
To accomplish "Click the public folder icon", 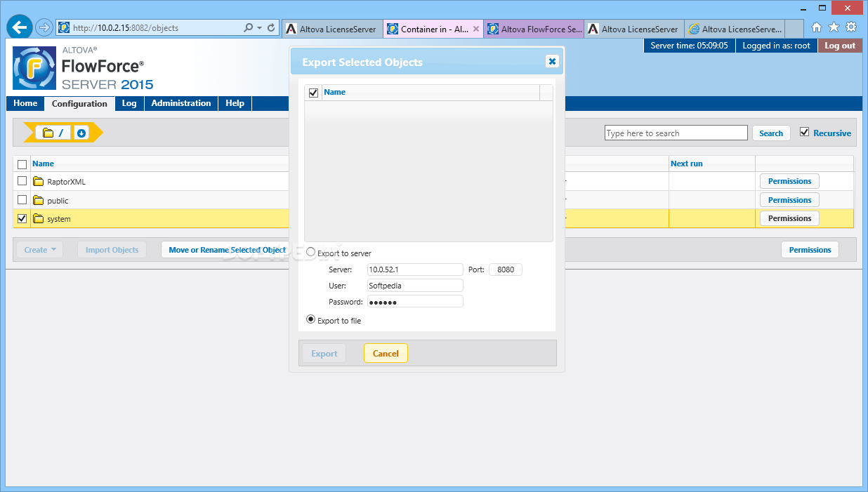I will [x=39, y=201].
